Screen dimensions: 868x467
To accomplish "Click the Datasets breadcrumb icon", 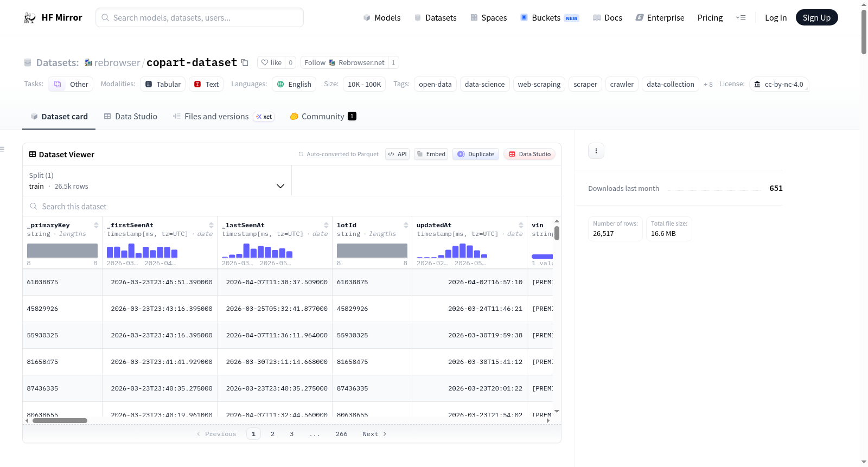I will (28, 63).
